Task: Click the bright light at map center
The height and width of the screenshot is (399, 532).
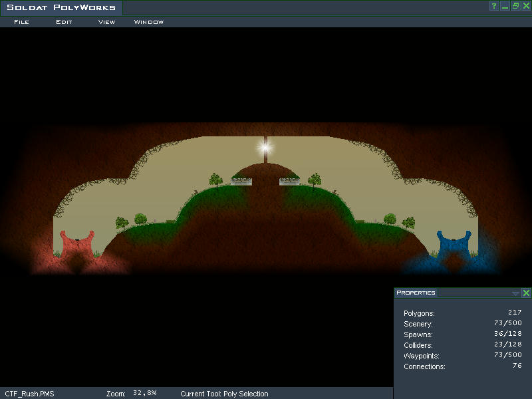Action: [265, 147]
